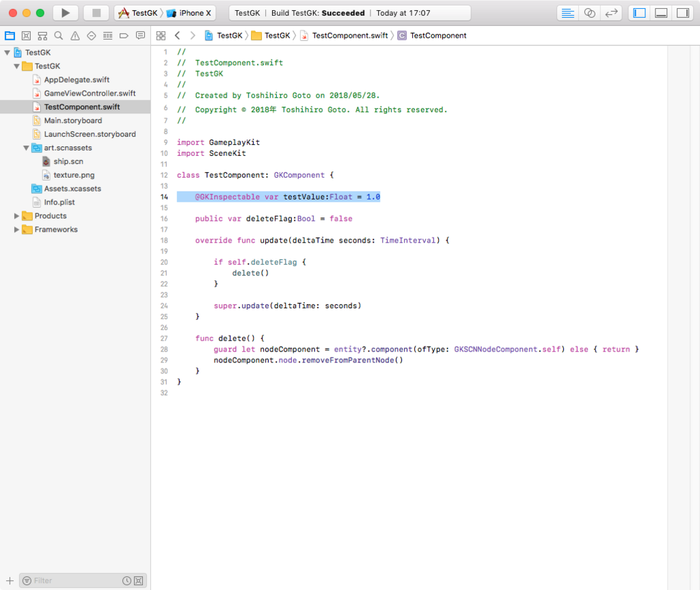
Task: Run the TestGK build with Play button
Action: (x=66, y=13)
